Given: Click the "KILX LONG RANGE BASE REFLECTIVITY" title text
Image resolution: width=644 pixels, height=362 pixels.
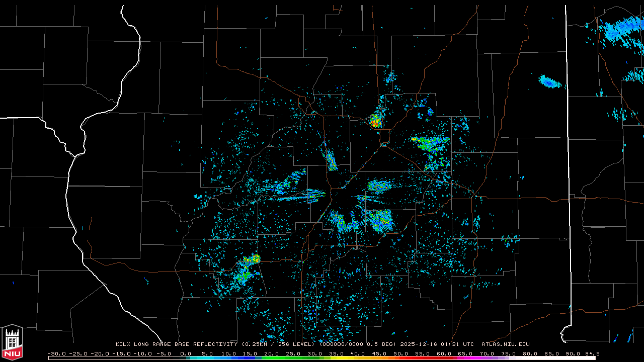Looking at the screenshot, I should (x=177, y=344).
